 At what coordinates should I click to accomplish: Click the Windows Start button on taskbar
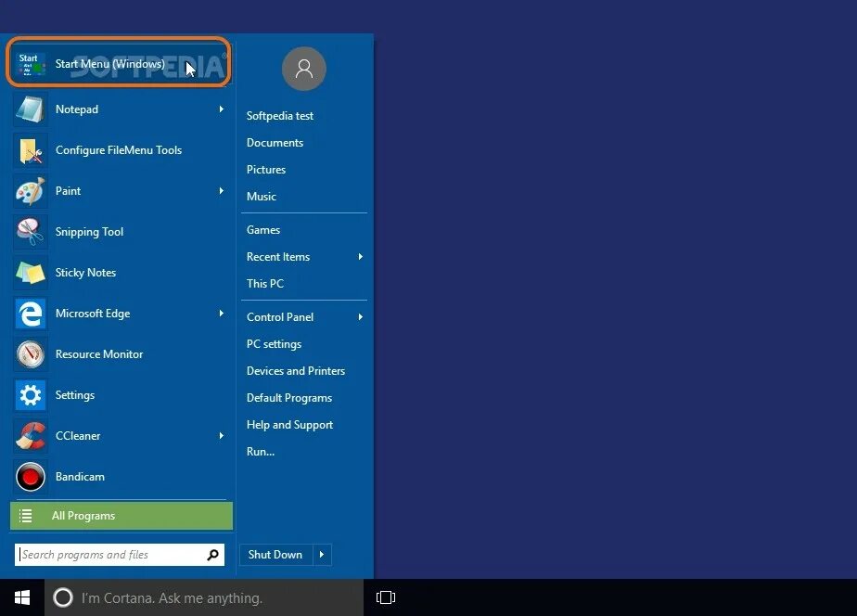22,597
